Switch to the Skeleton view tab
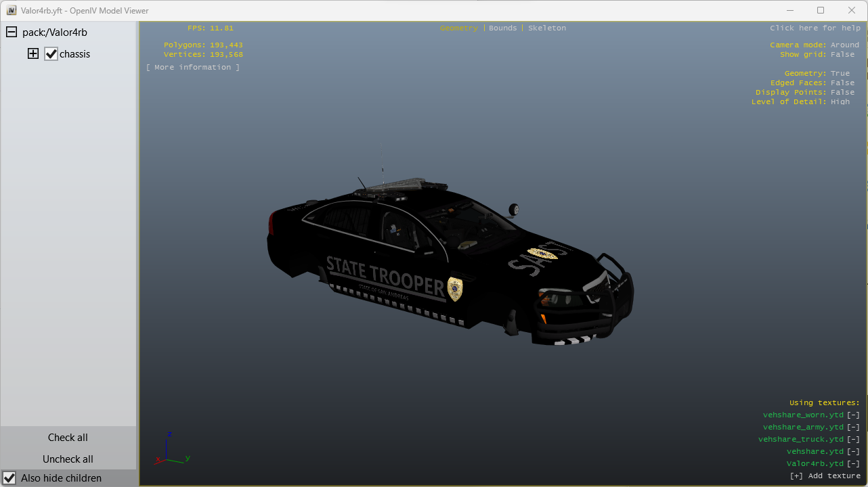This screenshot has height=487, width=868. pyautogui.click(x=546, y=28)
